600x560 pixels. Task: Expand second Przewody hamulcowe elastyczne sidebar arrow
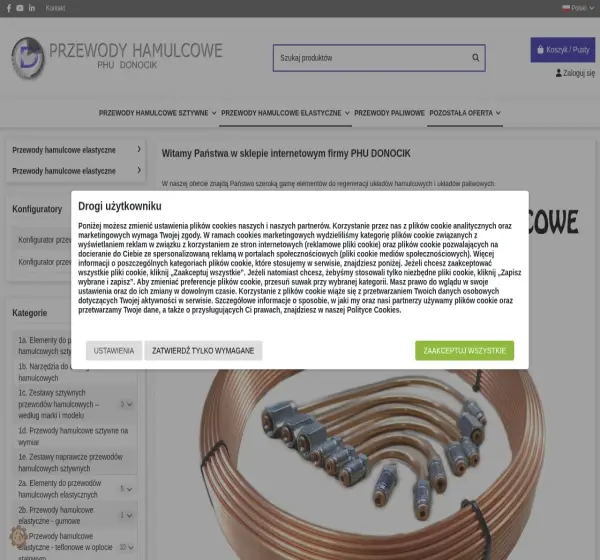pyautogui.click(x=139, y=170)
